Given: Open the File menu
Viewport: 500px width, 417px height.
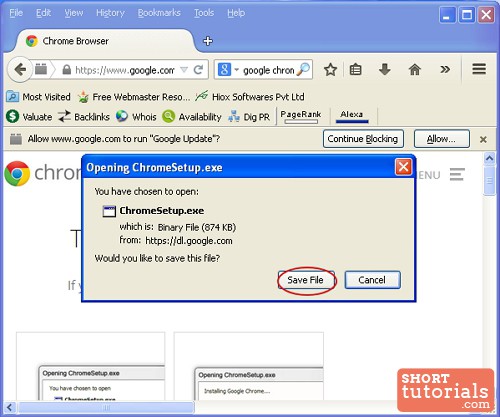Looking at the screenshot, I should click(16, 13).
